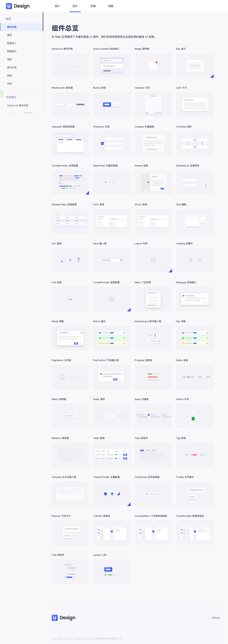
Task: Click the Grid 栅格 preview thumbnail
Action: [x=195, y=221]
